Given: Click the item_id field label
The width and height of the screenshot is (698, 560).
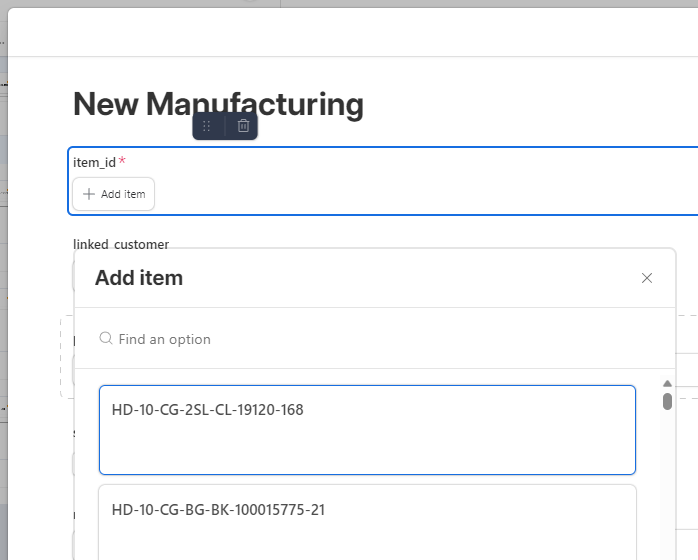Looking at the screenshot, I should pos(94,162).
